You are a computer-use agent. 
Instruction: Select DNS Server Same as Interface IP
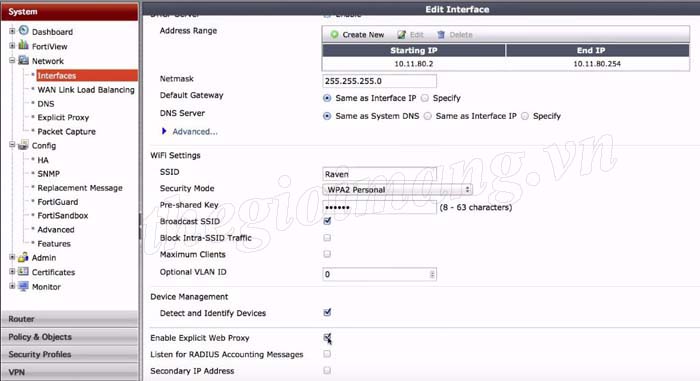pos(428,116)
